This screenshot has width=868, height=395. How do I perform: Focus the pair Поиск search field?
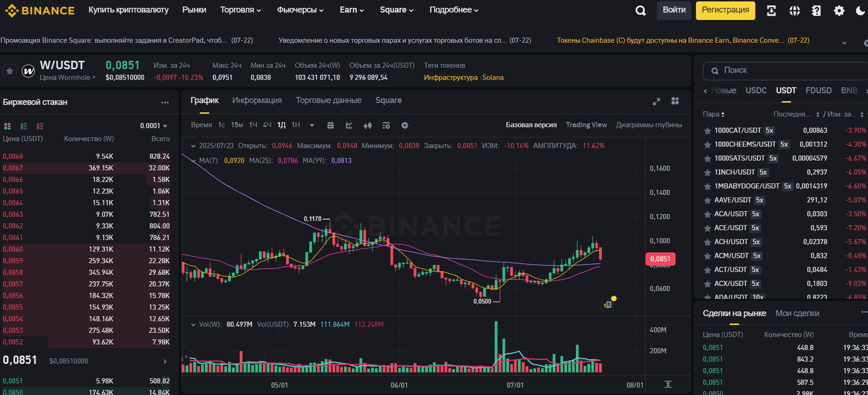point(785,71)
